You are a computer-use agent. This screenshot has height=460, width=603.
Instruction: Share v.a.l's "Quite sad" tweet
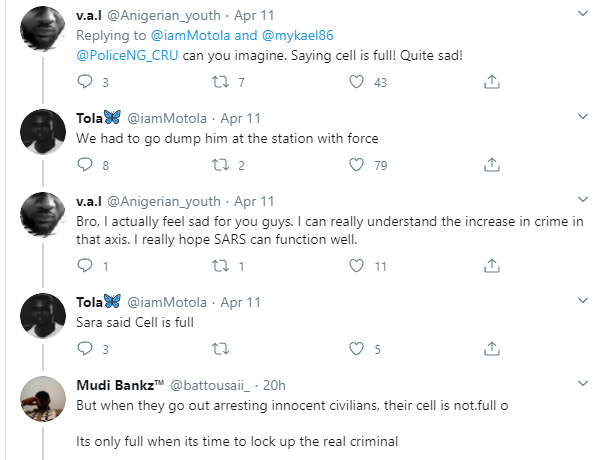pos(492,82)
